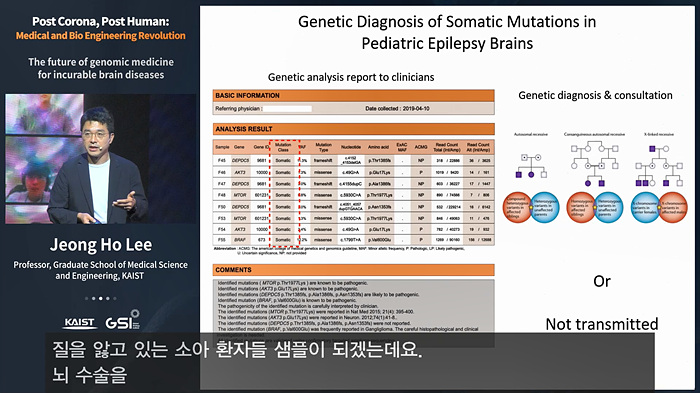
Task: Click the 'Mutation Class' column header
Action: (x=283, y=147)
